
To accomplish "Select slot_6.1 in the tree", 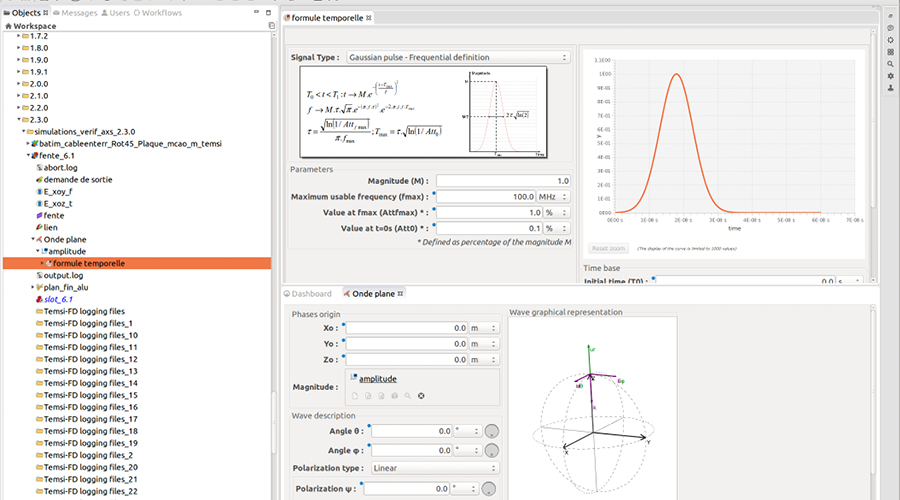I will tap(58, 299).
